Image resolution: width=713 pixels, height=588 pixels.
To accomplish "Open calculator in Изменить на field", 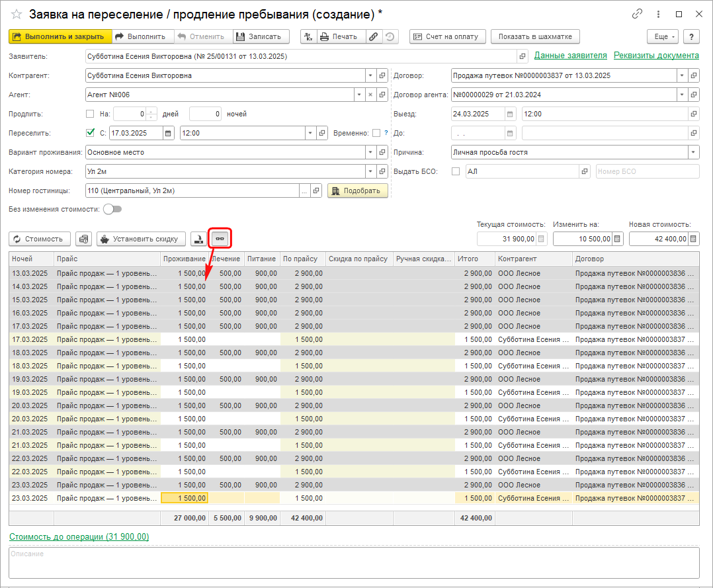I will coord(618,239).
